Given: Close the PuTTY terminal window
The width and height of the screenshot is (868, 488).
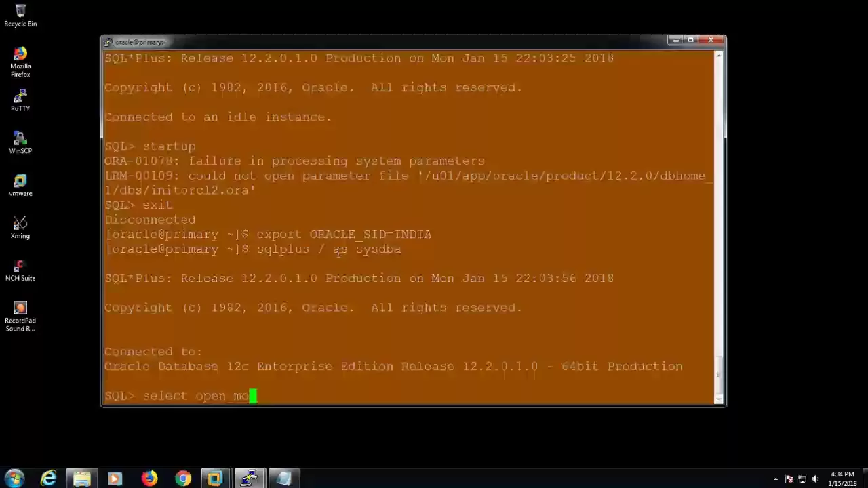Looking at the screenshot, I should (x=711, y=41).
